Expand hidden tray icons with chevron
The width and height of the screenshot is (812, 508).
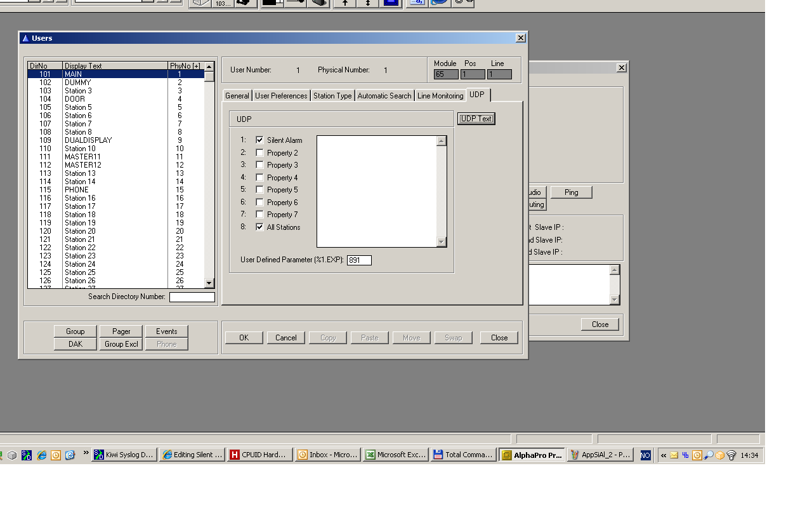[664, 455]
